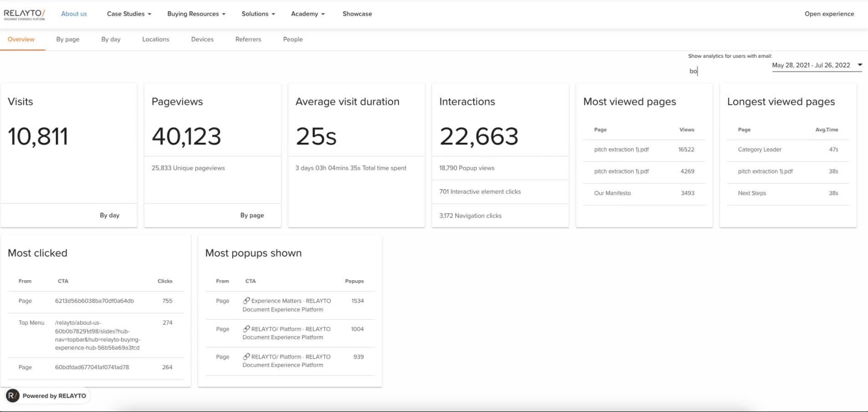Switch to the Devices tab
Screen dimensions: 868x412
pyautogui.click(x=202, y=39)
